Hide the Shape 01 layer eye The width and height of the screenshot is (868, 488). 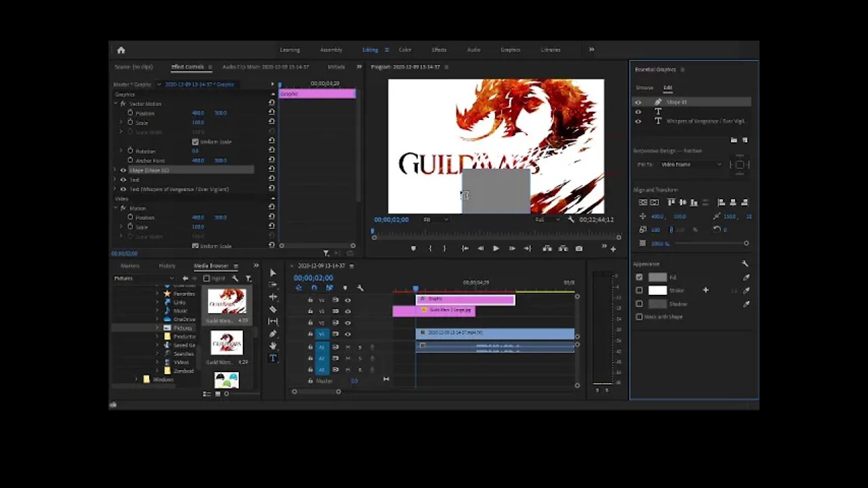[x=637, y=102]
